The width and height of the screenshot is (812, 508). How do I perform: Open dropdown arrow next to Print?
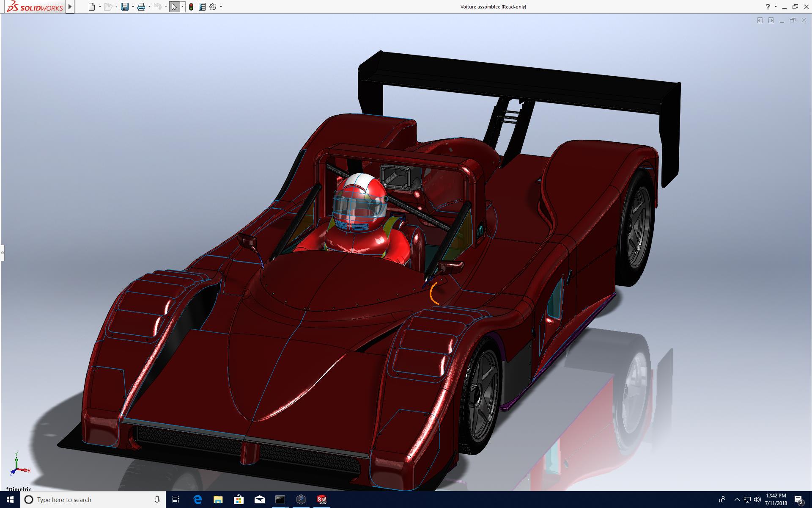(x=149, y=7)
